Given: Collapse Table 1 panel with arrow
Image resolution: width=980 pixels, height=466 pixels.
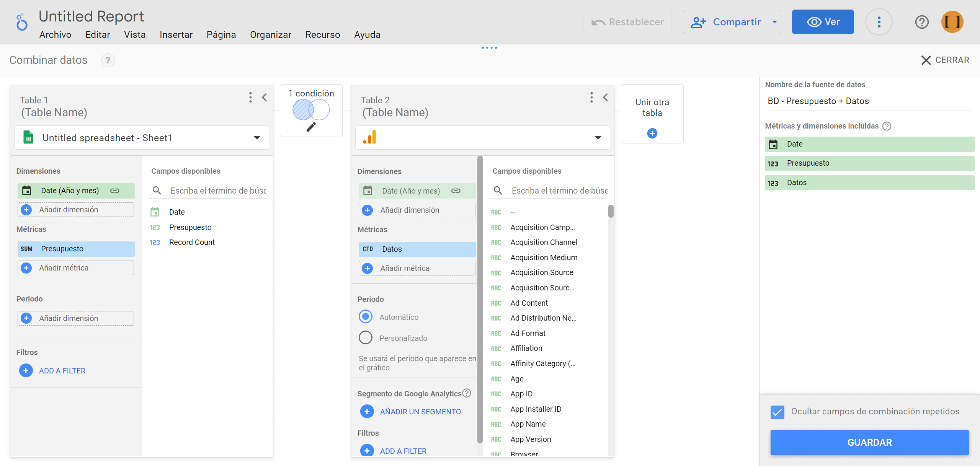Looking at the screenshot, I should [x=265, y=97].
